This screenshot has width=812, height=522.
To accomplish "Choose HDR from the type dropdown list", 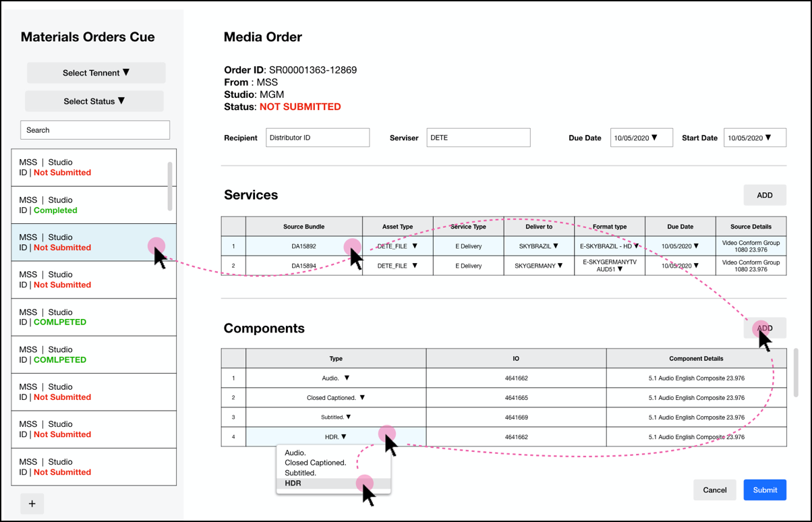I will point(293,484).
